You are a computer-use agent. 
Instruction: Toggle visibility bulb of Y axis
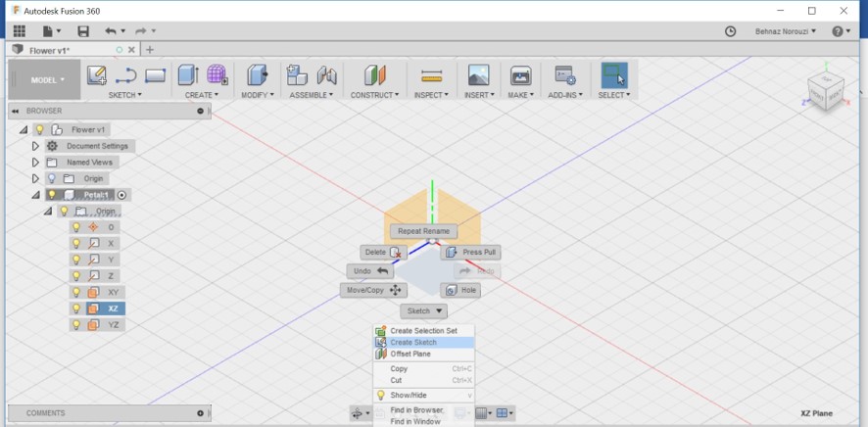76,260
